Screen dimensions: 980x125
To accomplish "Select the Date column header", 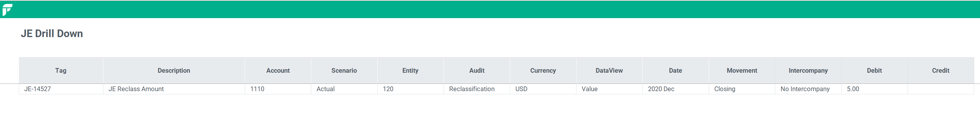I will (675, 71).
